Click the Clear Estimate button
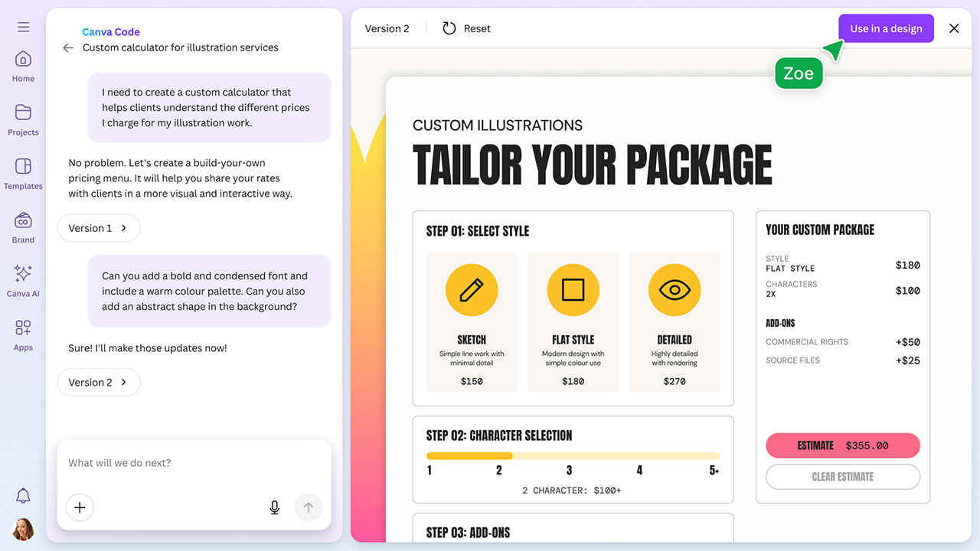 click(x=843, y=477)
